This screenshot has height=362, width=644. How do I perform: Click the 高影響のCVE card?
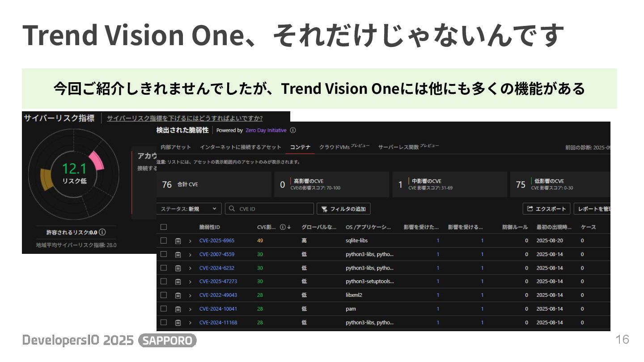click(332, 185)
